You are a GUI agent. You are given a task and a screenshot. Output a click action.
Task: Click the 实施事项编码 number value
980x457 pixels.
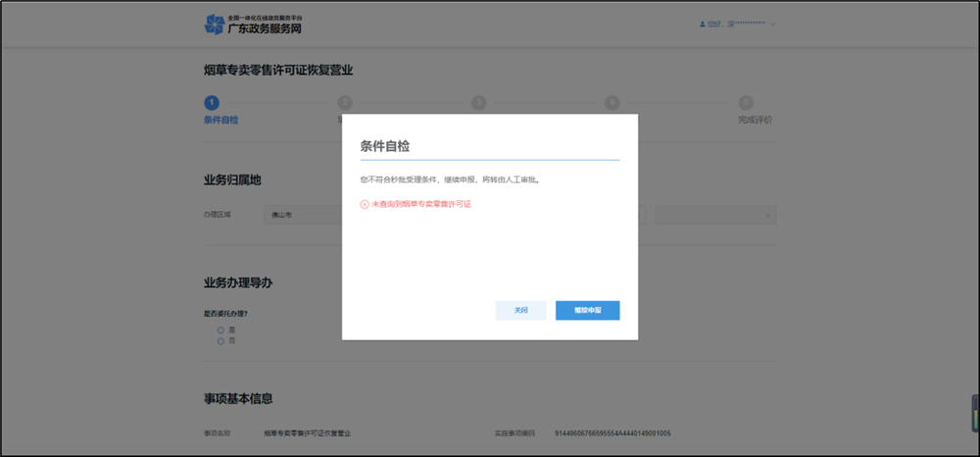[x=612, y=433]
